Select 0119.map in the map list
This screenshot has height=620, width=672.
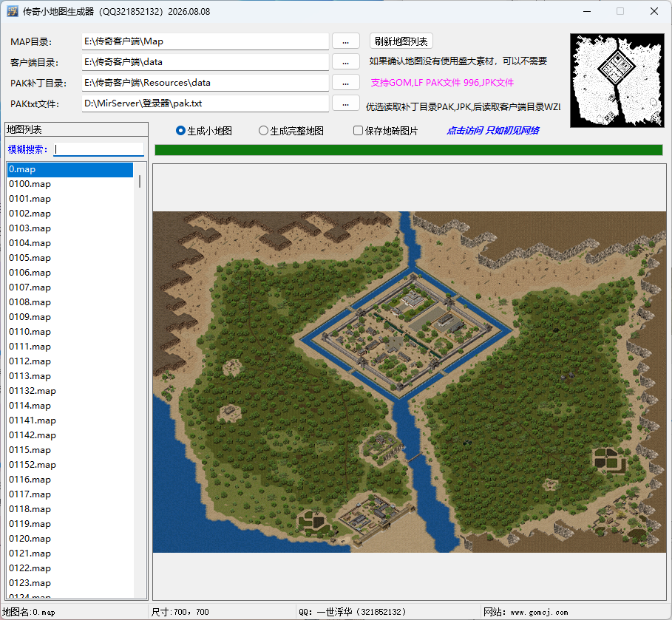coord(70,524)
